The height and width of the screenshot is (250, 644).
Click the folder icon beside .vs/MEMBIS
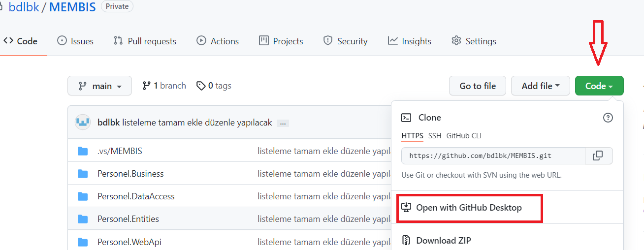tap(83, 151)
